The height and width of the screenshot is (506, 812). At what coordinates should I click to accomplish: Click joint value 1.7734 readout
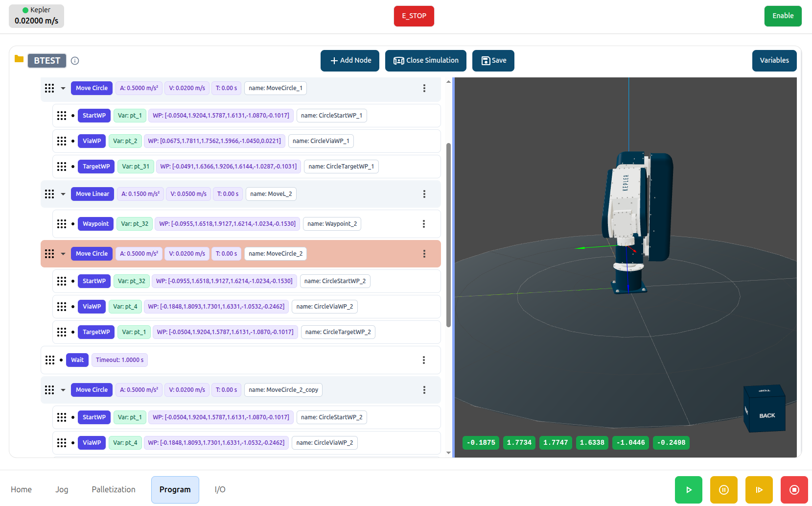coord(519,443)
